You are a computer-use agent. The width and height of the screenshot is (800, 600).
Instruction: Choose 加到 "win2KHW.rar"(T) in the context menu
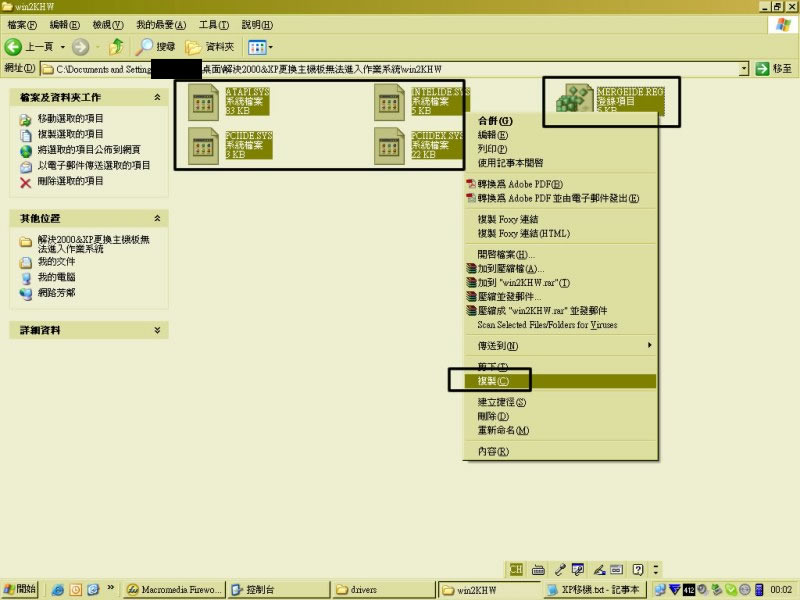coord(560,283)
